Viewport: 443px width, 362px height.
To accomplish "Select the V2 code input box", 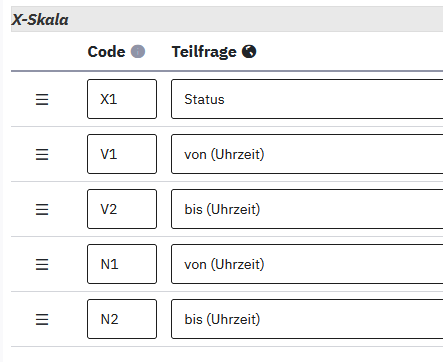I will coord(122,209).
